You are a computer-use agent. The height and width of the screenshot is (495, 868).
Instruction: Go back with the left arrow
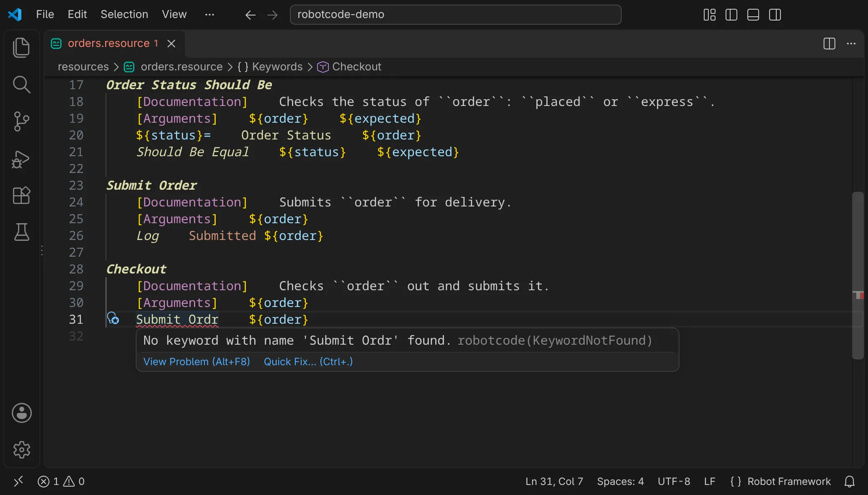point(251,15)
